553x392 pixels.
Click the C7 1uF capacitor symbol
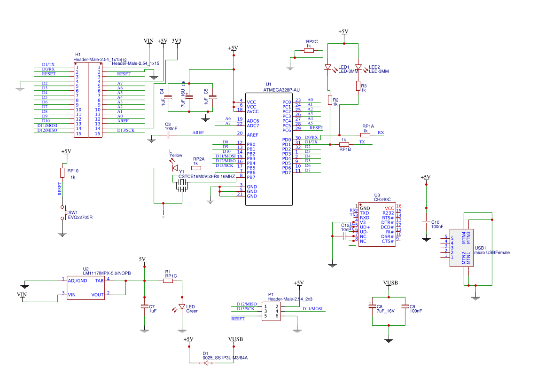[144, 306]
